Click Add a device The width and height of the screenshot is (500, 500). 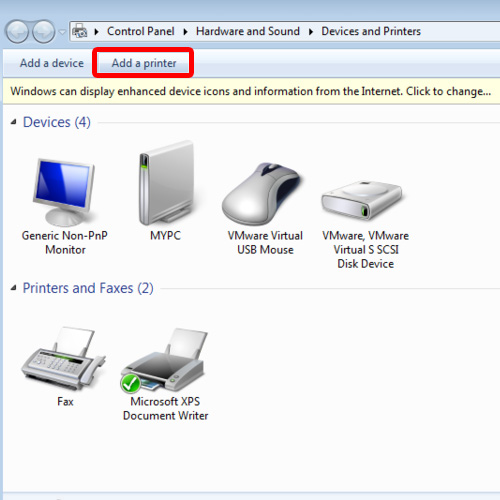click(52, 63)
